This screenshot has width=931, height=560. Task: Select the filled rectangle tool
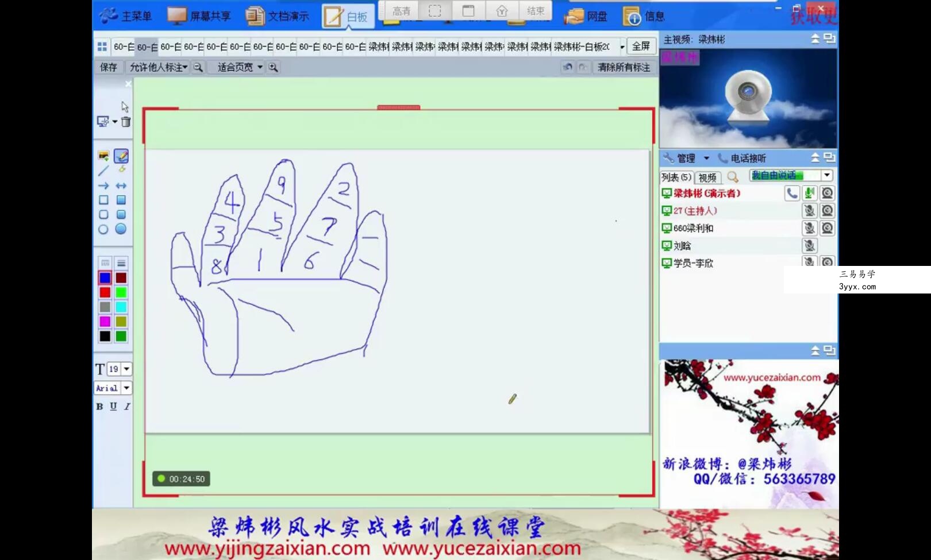(x=121, y=200)
